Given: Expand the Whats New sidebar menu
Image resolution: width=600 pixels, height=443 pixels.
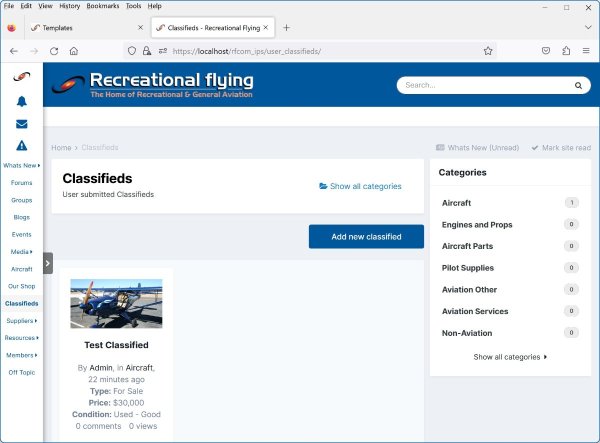Looking at the screenshot, I should pyautogui.click(x=21, y=165).
